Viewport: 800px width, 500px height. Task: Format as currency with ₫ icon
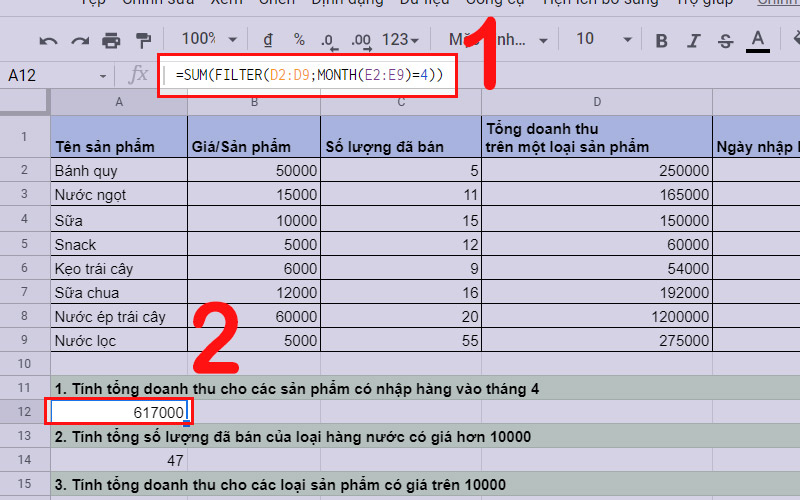(268, 40)
